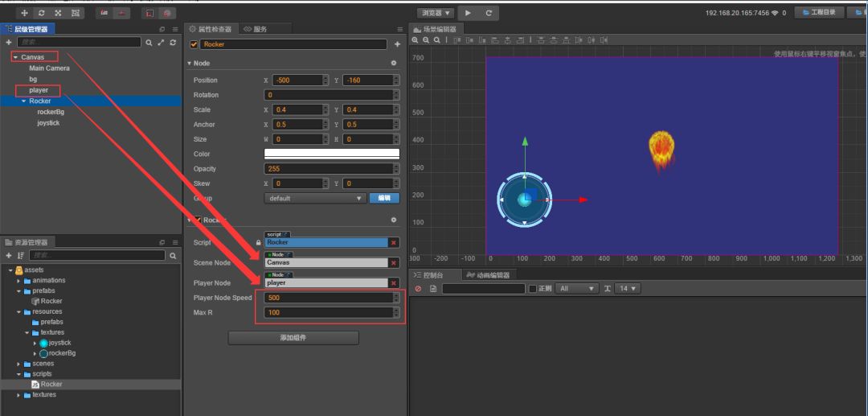Select the rect transform tool
Viewport: 868px width, 416px height.
pos(76,13)
